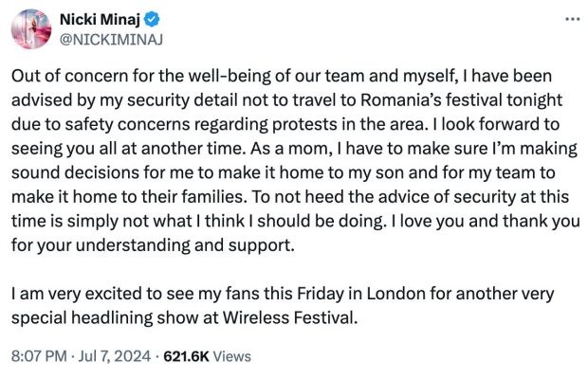588x378 pixels.
Task: Open the three-dot more options menu
Action: click(572, 19)
